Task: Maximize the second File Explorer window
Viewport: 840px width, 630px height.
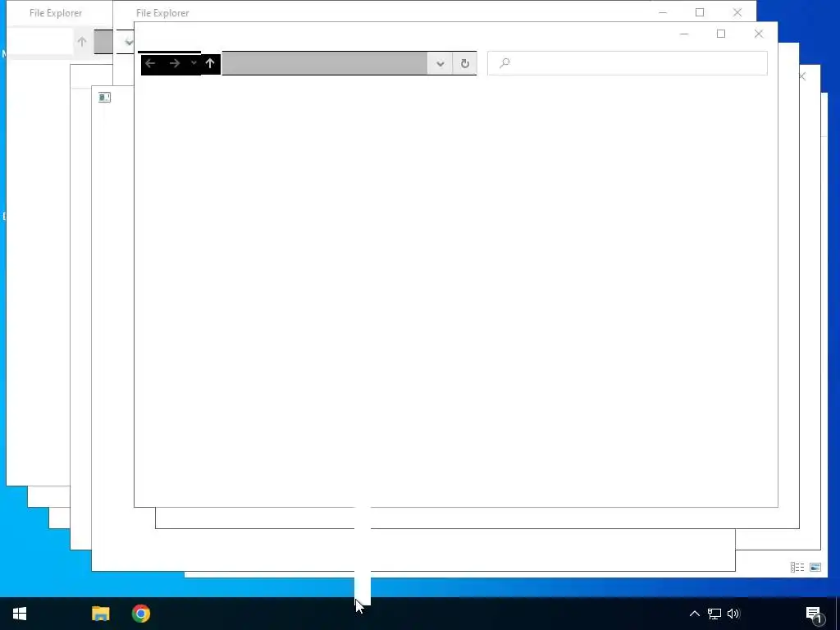Action: coord(700,12)
